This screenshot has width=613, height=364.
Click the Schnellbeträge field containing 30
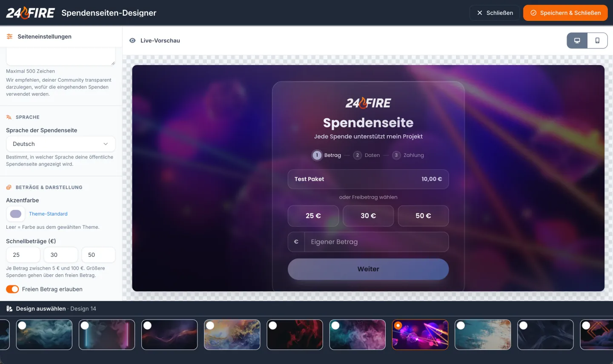61,255
